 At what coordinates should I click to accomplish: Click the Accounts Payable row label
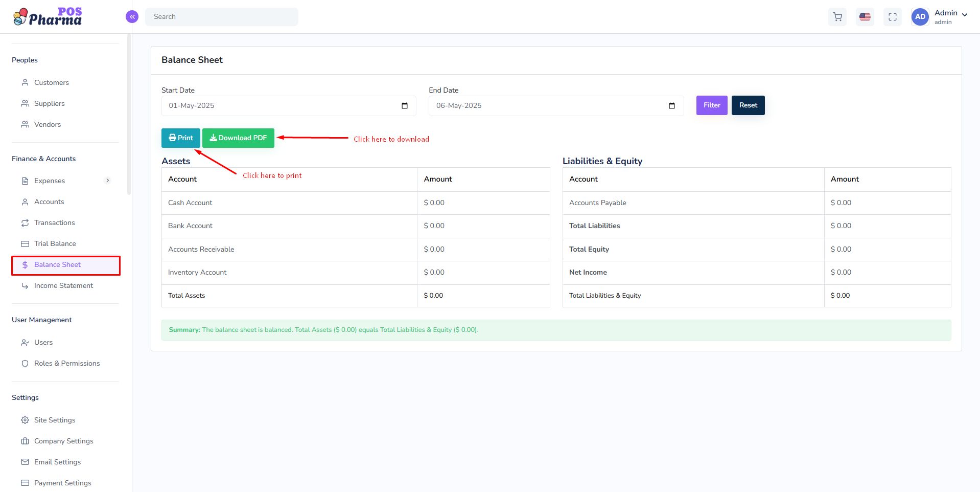[x=598, y=203]
